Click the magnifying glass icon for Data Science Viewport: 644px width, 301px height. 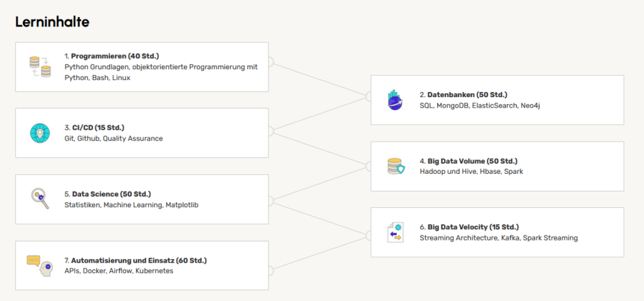click(40, 198)
